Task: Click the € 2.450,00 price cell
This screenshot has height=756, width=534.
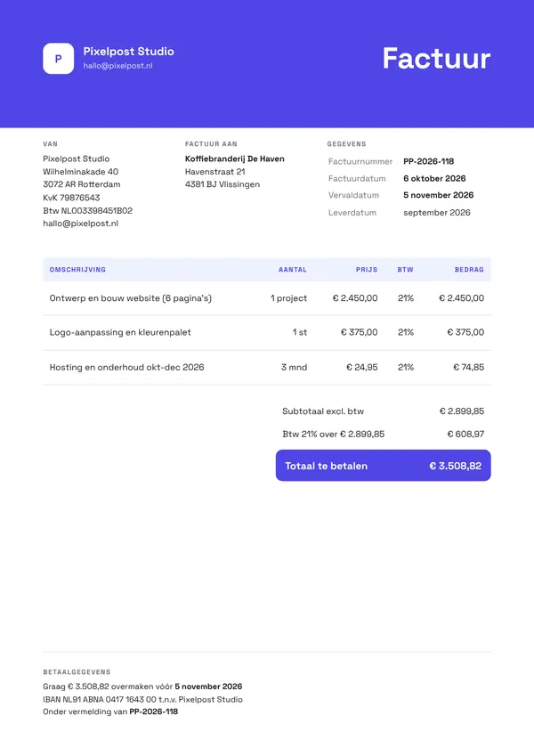Action: click(355, 298)
